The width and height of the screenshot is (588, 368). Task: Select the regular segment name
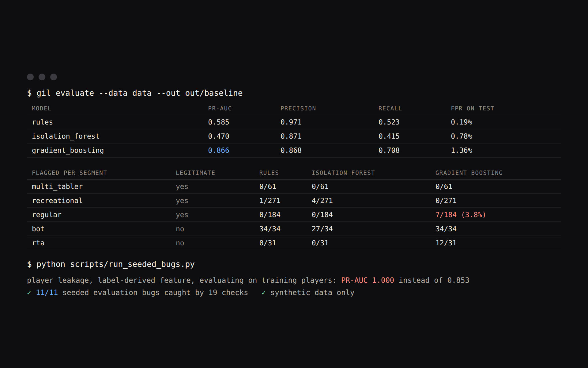pyautogui.click(x=47, y=215)
